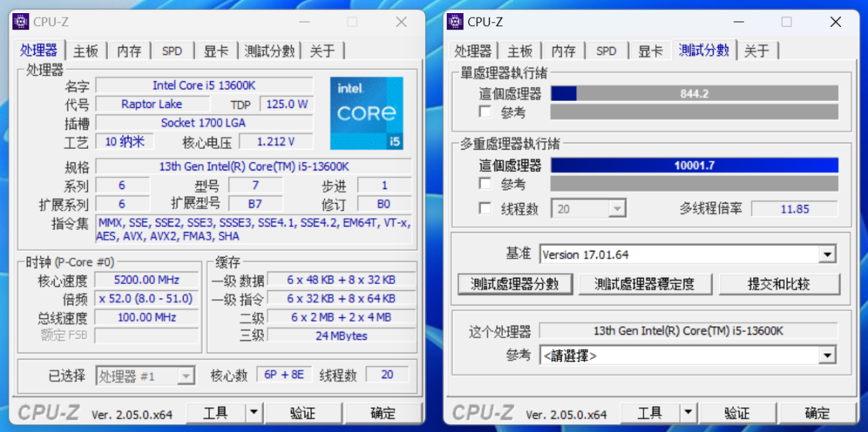868x432 pixels.
Task: Open 关于 tab in right window
Action: 757,51
